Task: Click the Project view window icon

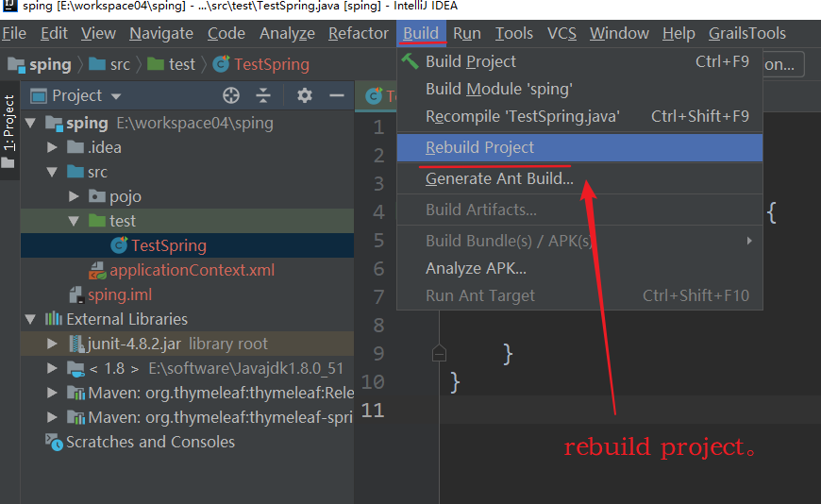Action: 39,96
